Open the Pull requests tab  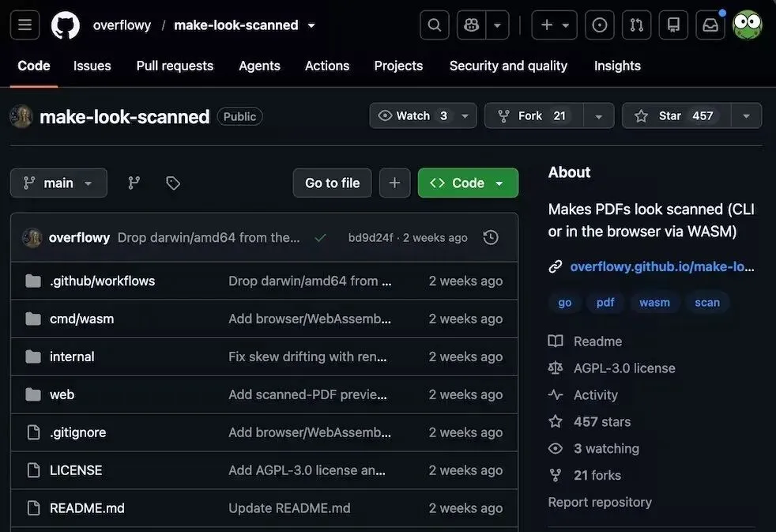point(175,66)
